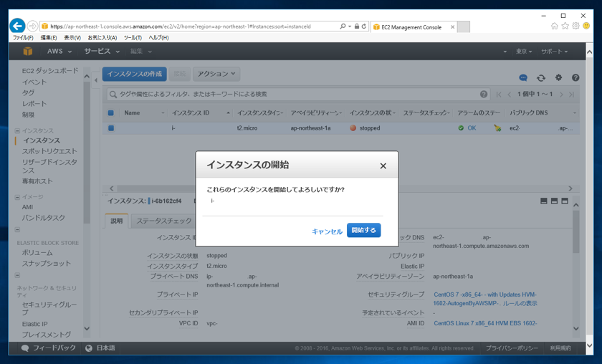Open Elastic IP in sidebar
Image resolution: width=602 pixels, height=364 pixels.
(x=35, y=324)
